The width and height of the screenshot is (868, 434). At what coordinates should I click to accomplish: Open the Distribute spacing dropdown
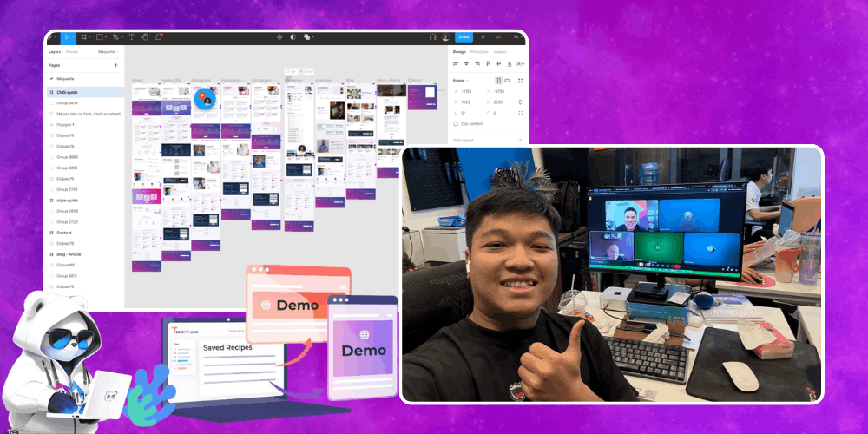click(x=520, y=64)
